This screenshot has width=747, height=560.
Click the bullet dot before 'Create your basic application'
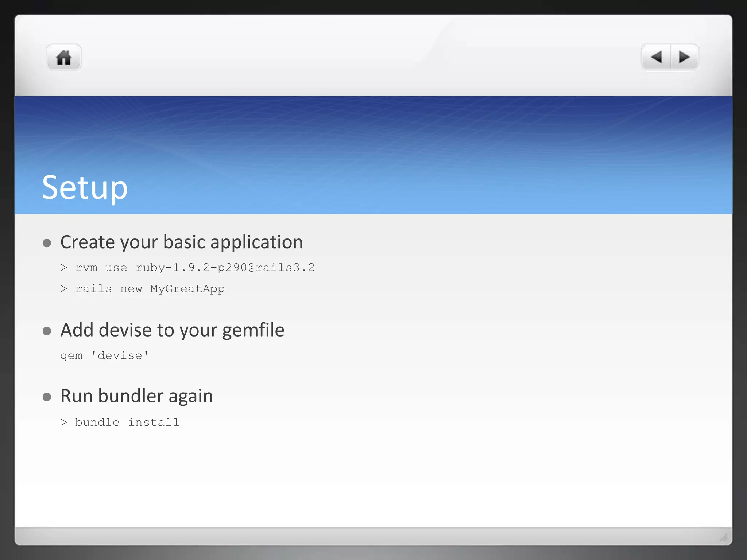[47, 243]
